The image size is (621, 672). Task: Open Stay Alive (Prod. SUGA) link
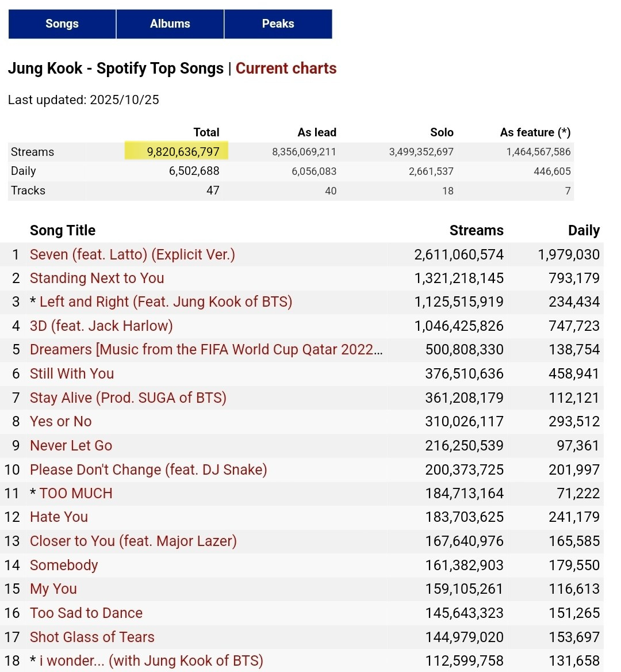point(128,398)
